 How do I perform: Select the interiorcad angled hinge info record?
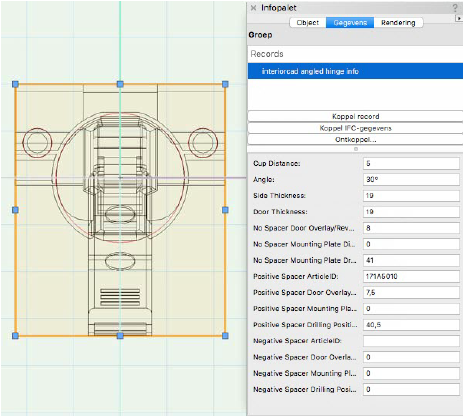(355, 71)
